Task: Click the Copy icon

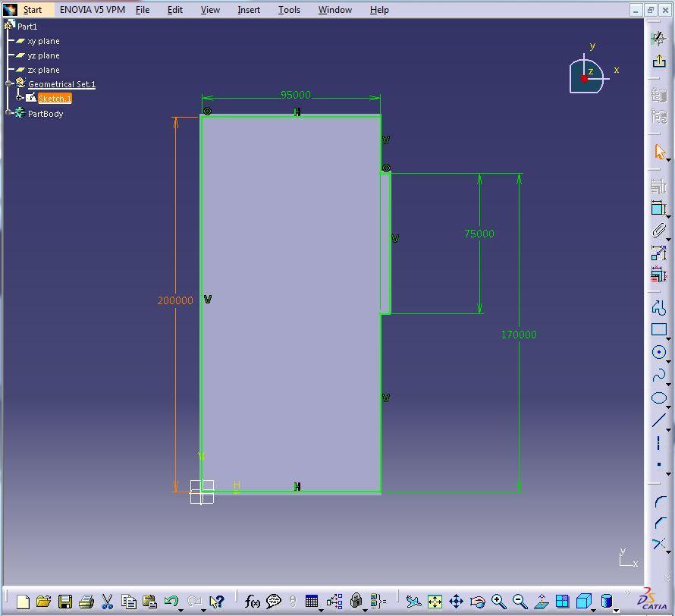Action: point(128,602)
